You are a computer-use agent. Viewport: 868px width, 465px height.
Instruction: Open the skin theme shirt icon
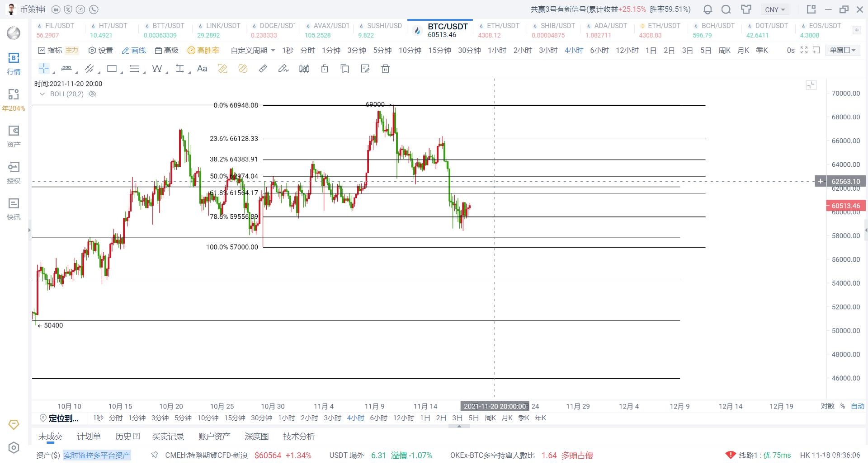pyautogui.click(x=746, y=9)
